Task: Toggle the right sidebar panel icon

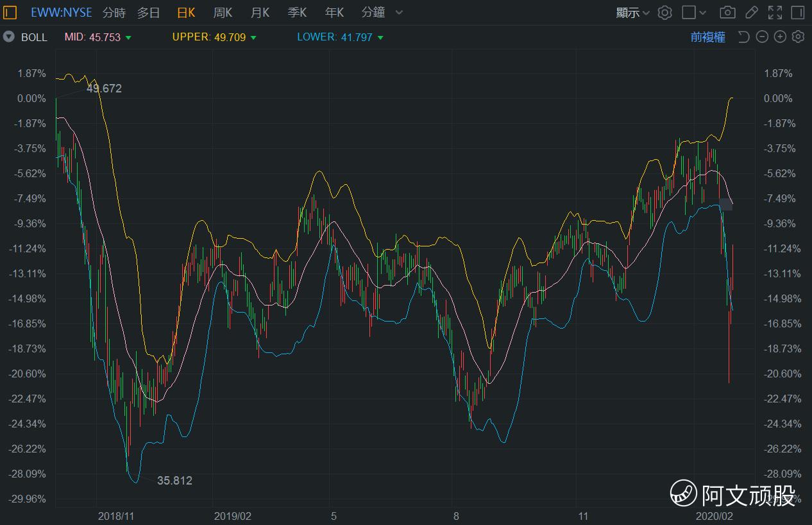Action: [798, 12]
